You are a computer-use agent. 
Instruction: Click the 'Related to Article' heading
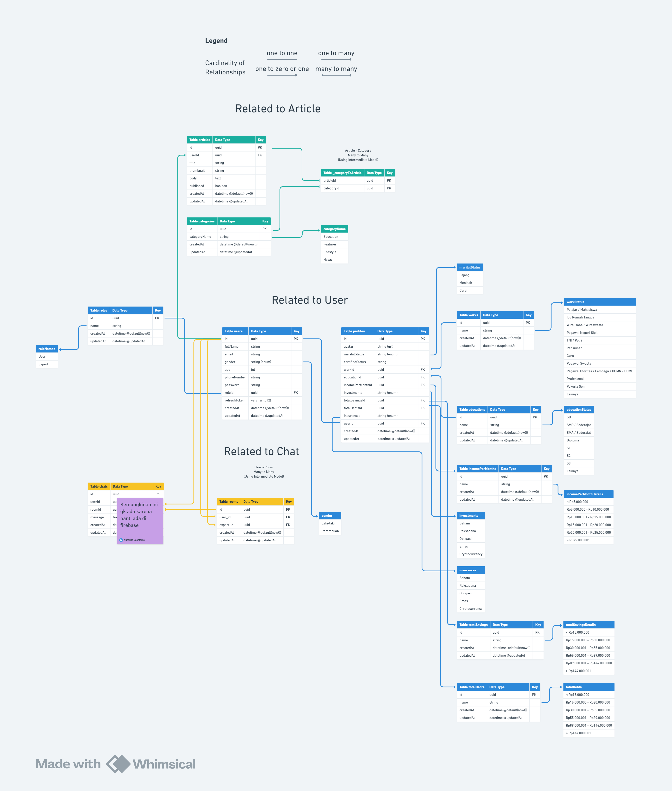(278, 109)
